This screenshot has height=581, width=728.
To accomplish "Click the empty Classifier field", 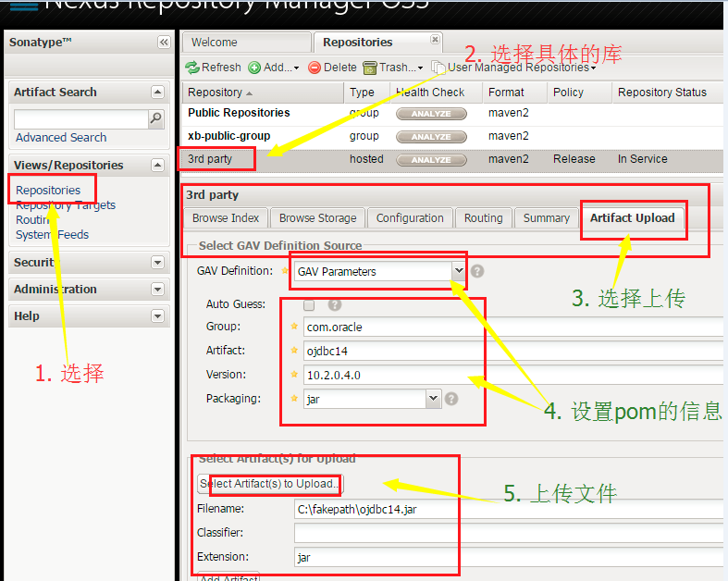I will tap(509, 533).
